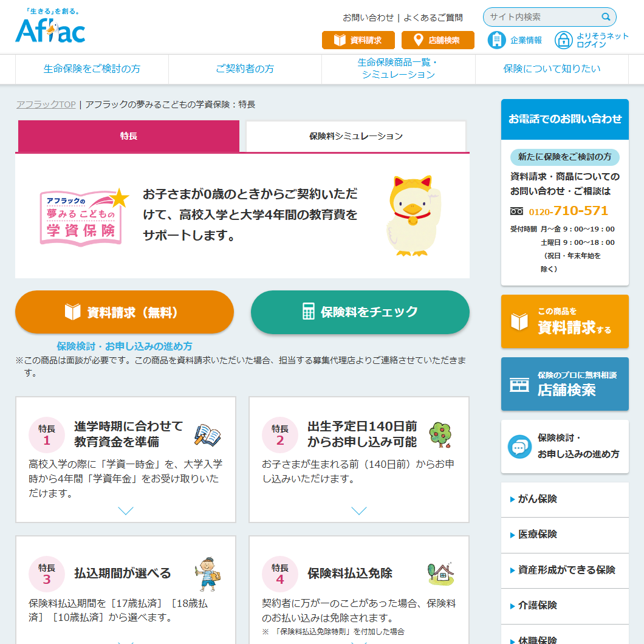Expand feature 2 with down chevron
The image size is (644, 644).
click(x=359, y=510)
